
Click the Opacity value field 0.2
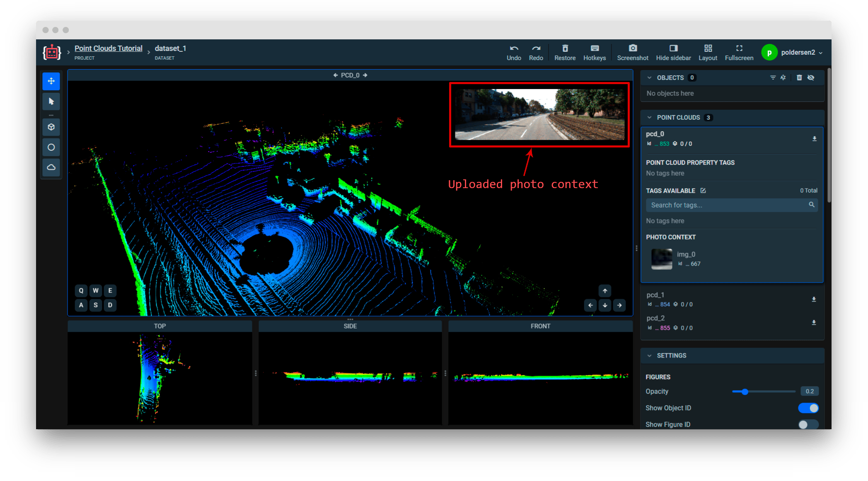point(810,392)
